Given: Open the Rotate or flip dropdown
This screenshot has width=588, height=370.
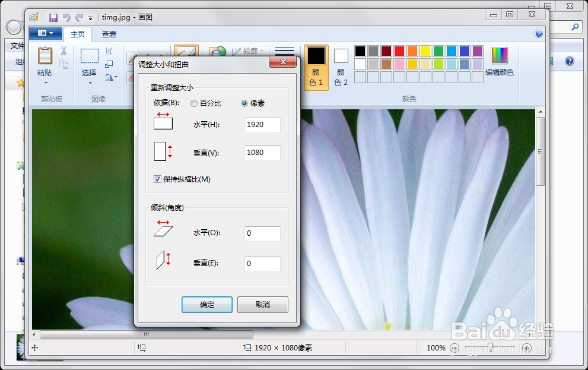Looking at the screenshot, I should tap(111, 77).
